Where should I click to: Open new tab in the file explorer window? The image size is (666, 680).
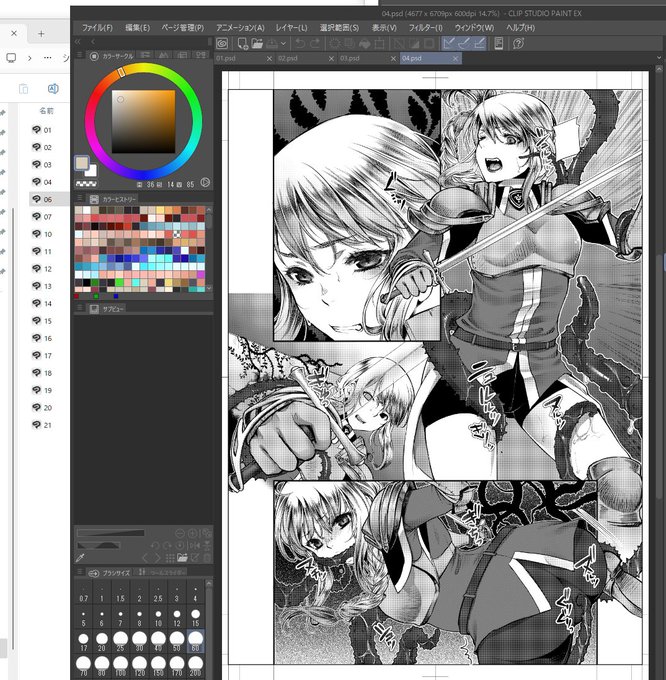click(x=41, y=33)
